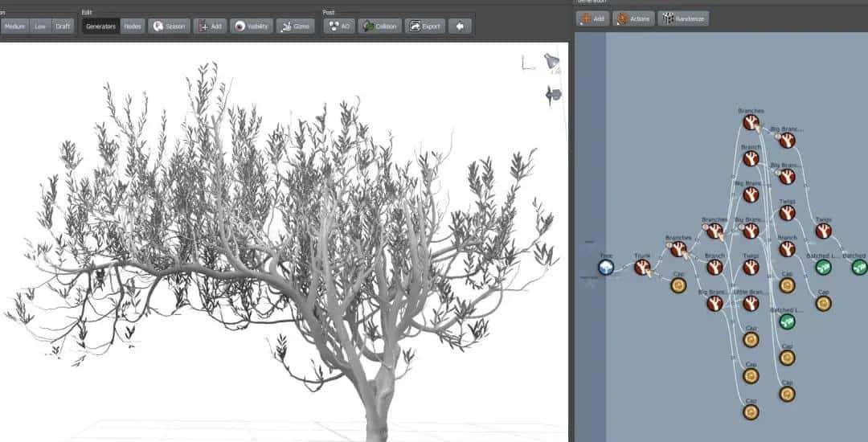Click the left-arrow button after Export
The height and width of the screenshot is (442, 868).
(460, 26)
